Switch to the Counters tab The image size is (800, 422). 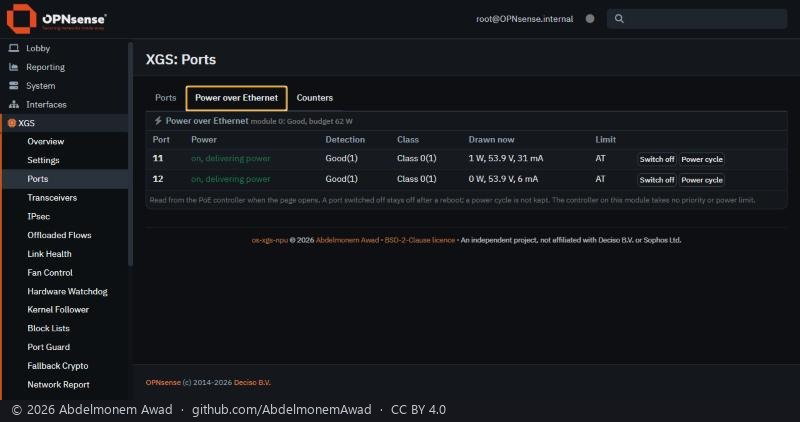314,97
